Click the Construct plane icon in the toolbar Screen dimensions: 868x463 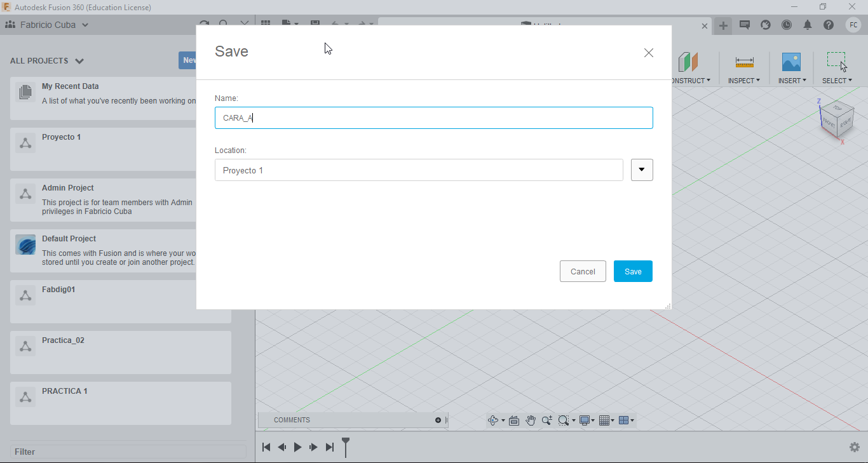[688, 62]
